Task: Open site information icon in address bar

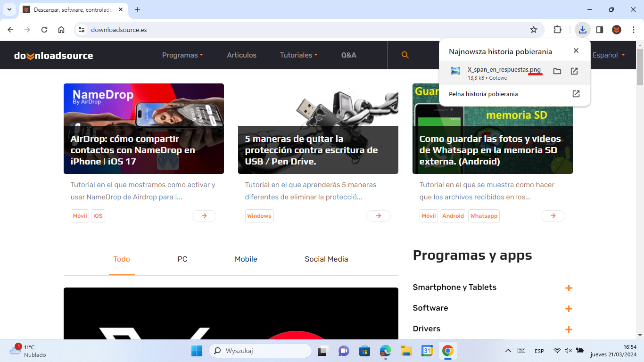Action: (x=82, y=30)
